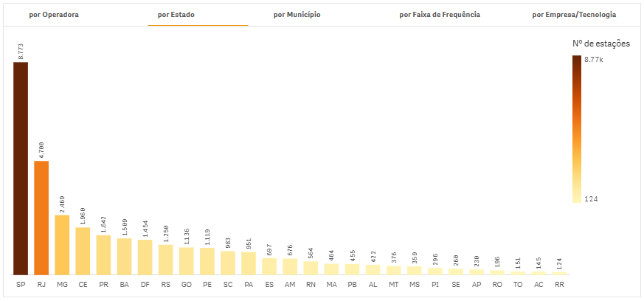Select the BA bar in the chart
This screenshot has width=644, height=301.
[x=124, y=256]
